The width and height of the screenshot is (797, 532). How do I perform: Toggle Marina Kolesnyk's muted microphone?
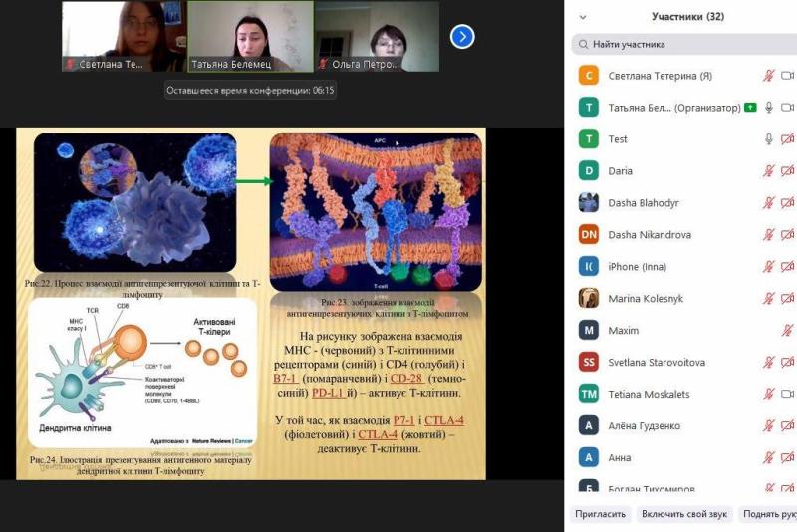[x=768, y=298]
